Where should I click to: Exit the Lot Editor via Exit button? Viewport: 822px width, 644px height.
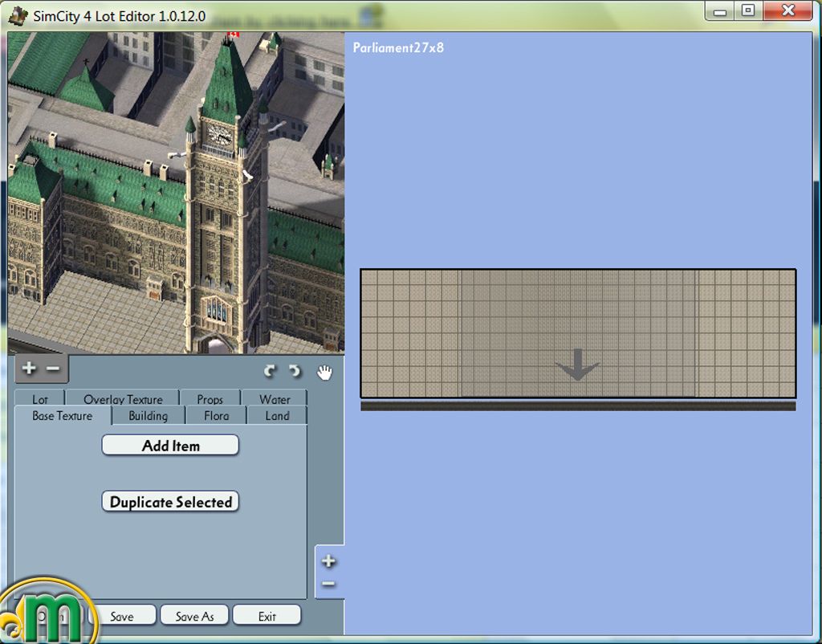[x=267, y=616]
